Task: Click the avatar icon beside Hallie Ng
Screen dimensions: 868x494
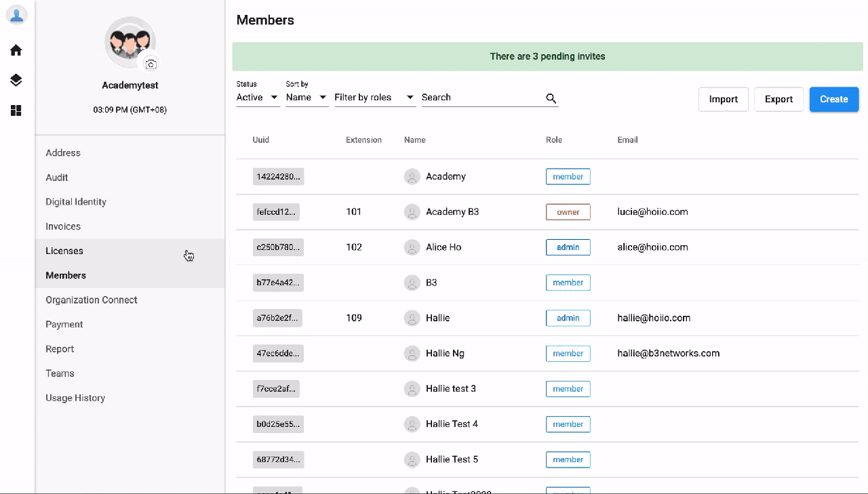Action: coord(412,353)
